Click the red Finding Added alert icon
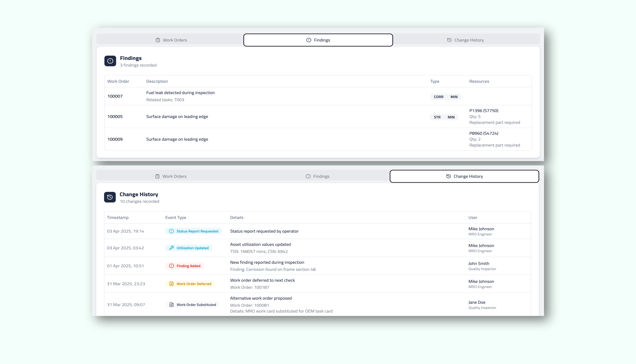 (171, 266)
